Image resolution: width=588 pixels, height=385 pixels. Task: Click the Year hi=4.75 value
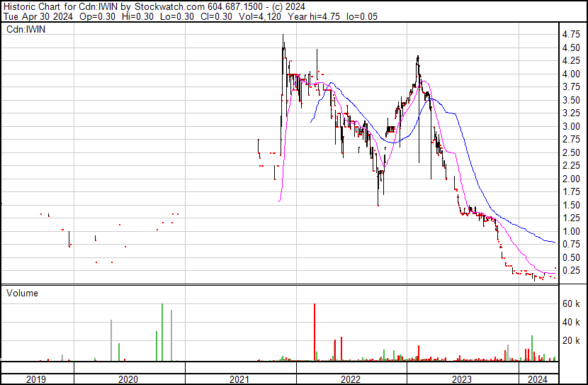(314, 16)
